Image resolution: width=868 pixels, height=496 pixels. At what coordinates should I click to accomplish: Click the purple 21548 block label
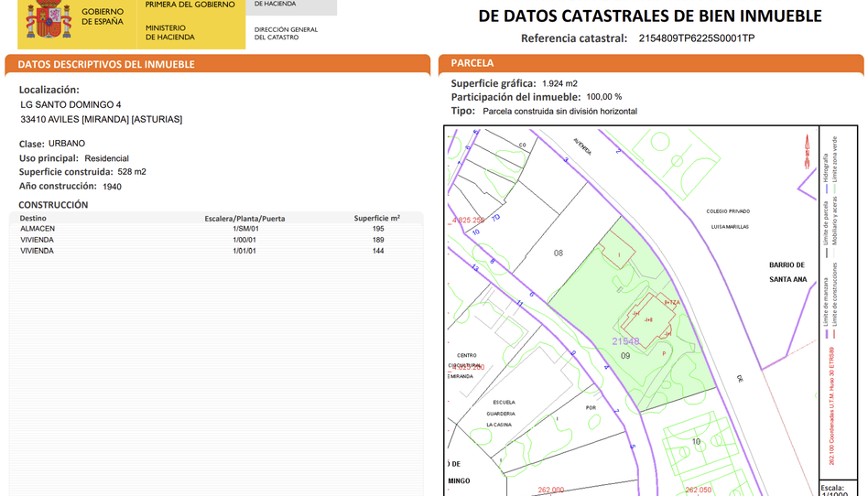624,341
